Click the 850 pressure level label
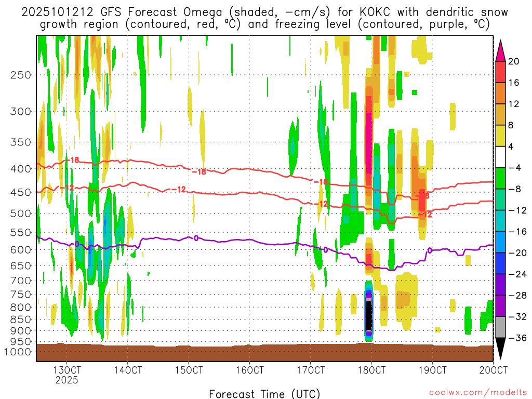The height and width of the screenshot is (399, 532). tap(21, 320)
